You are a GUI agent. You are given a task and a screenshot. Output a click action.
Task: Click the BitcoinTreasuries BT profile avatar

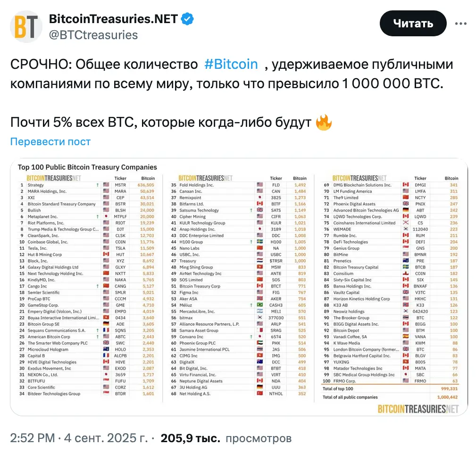coord(26,26)
